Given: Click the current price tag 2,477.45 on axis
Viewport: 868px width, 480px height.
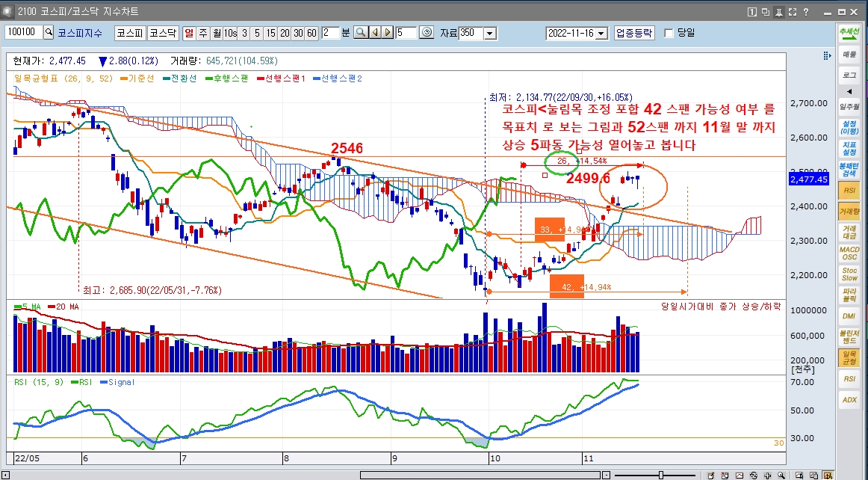Looking at the screenshot, I should point(809,179).
